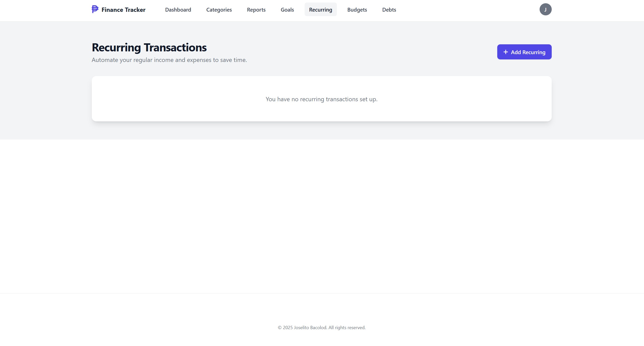Click the peso logo icon

tap(95, 9)
